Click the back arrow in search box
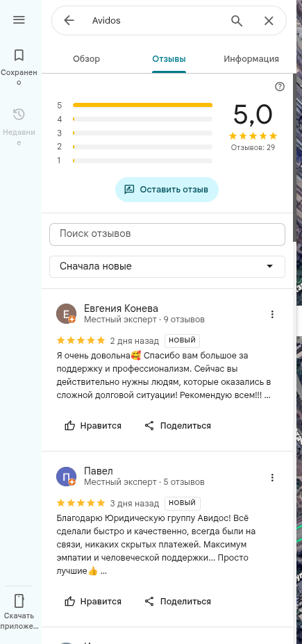The image size is (302, 644). pos(69,21)
